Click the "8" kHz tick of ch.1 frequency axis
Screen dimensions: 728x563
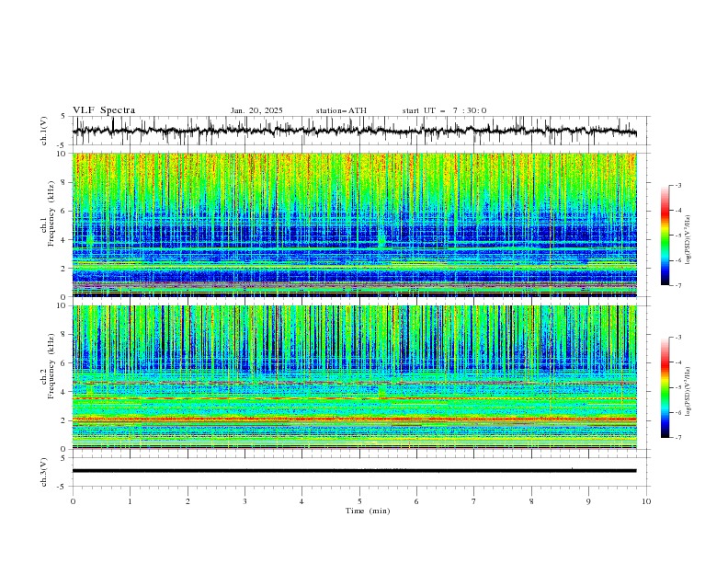tap(64, 182)
